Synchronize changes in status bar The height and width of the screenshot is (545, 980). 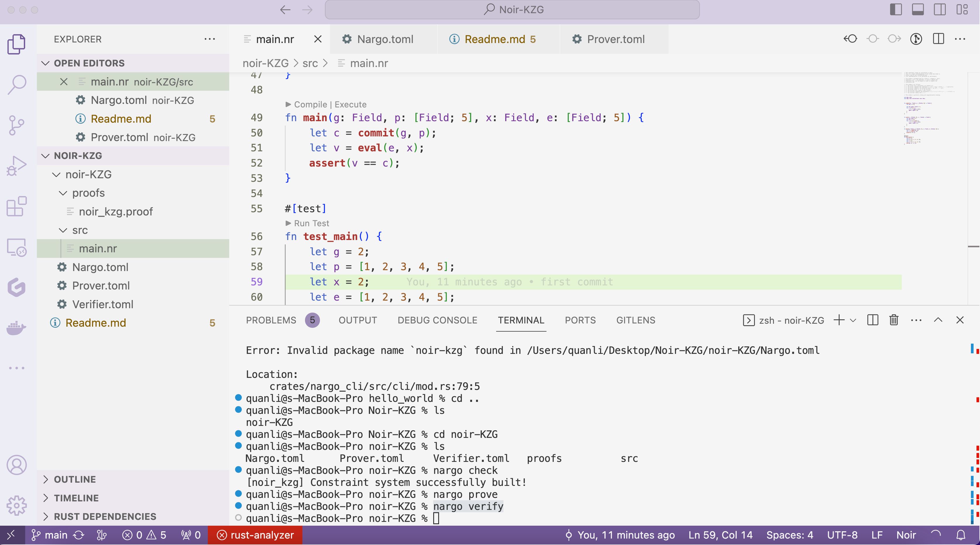(x=79, y=535)
